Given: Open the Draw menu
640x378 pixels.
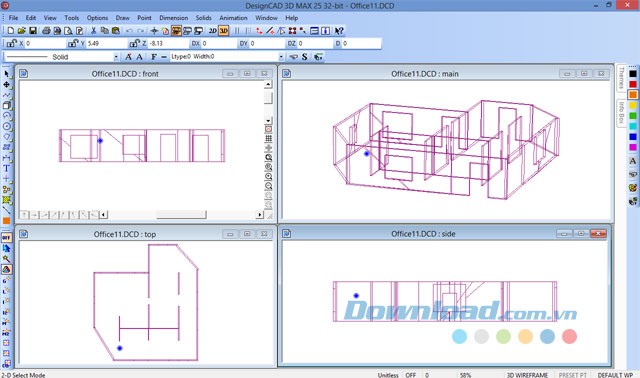Looking at the screenshot, I should point(122,18).
